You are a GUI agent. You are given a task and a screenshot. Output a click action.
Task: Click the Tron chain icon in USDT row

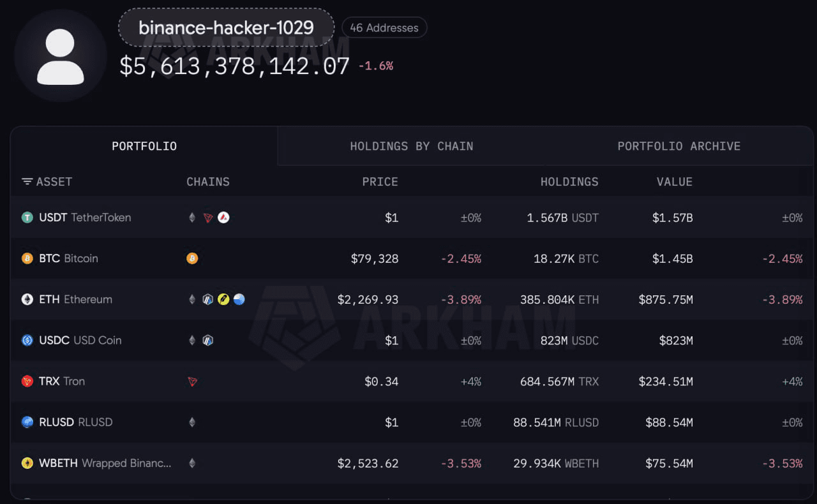(207, 218)
